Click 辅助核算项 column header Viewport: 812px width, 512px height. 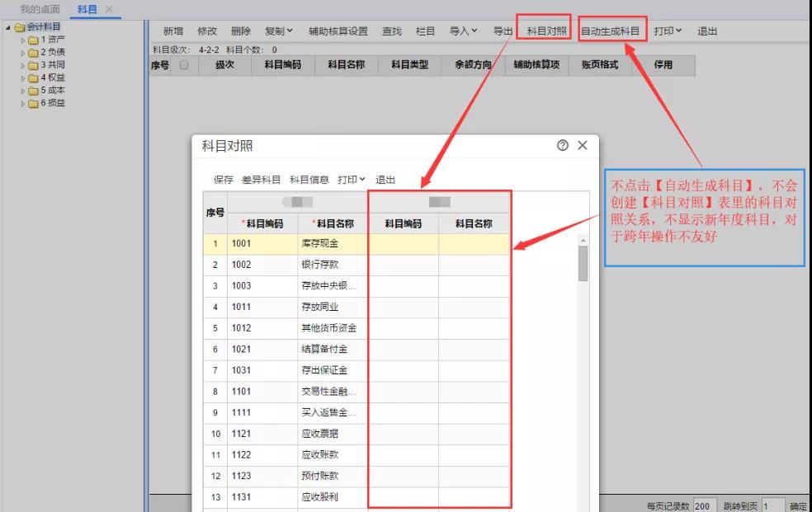(x=536, y=64)
